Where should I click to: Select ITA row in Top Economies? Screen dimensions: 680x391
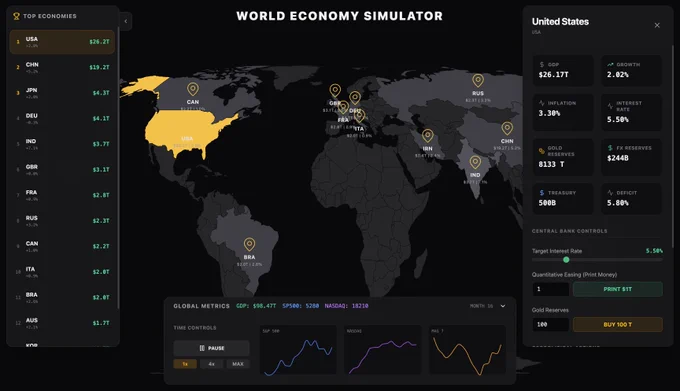pos(62,272)
